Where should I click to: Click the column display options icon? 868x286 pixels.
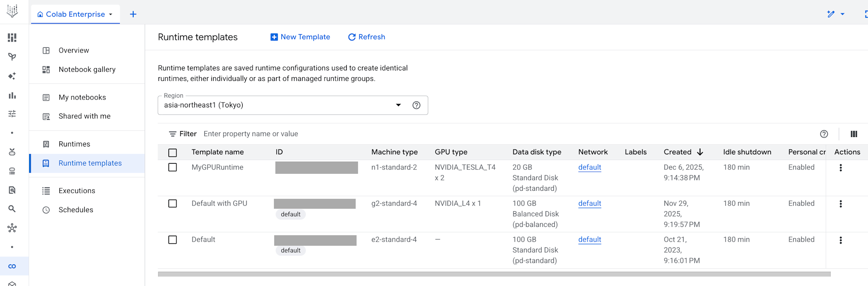coord(854,134)
